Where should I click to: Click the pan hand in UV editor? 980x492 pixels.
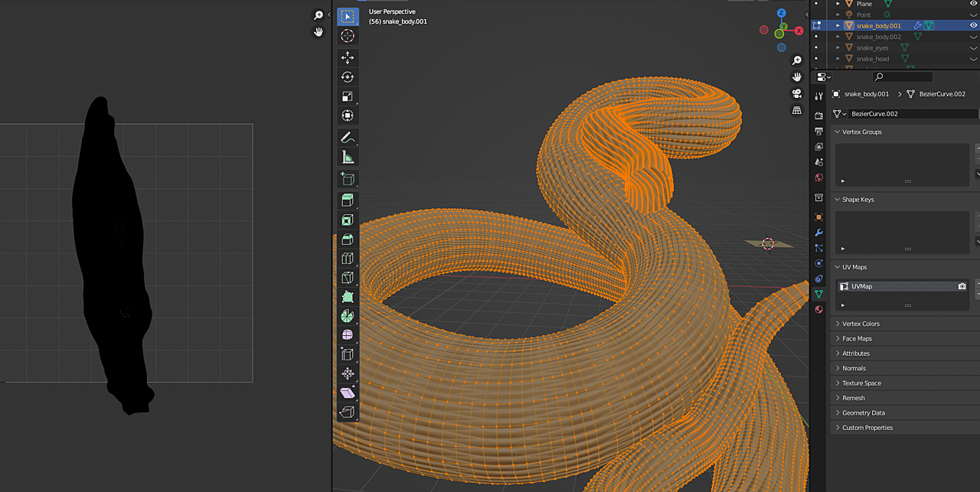(x=318, y=32)
